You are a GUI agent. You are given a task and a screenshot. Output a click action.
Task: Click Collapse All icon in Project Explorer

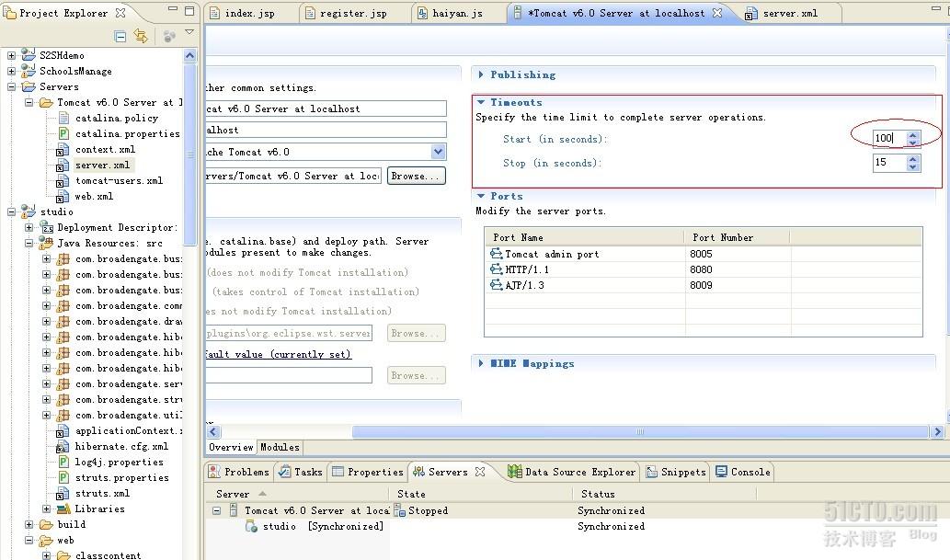point(120,37)
